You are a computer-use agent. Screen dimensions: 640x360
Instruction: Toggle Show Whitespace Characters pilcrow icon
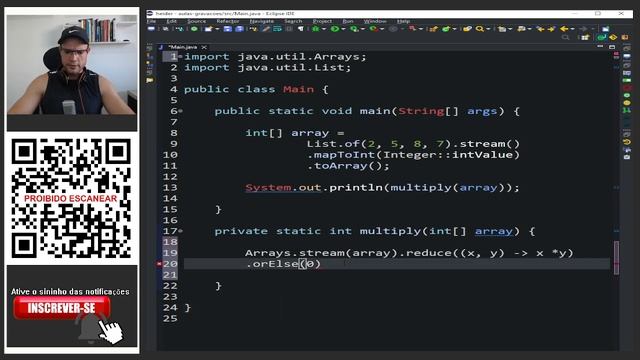tap(301, 29)
